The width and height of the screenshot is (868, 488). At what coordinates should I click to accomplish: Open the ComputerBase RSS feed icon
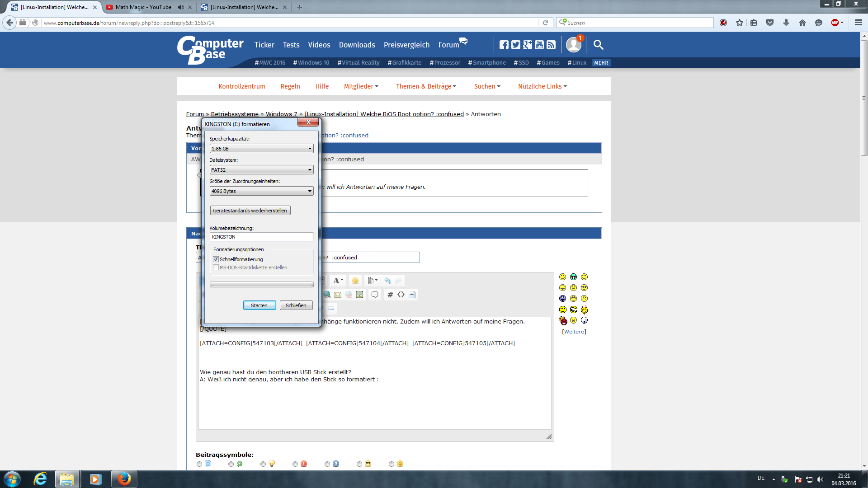pyautogui.click(x=551, y=45)
